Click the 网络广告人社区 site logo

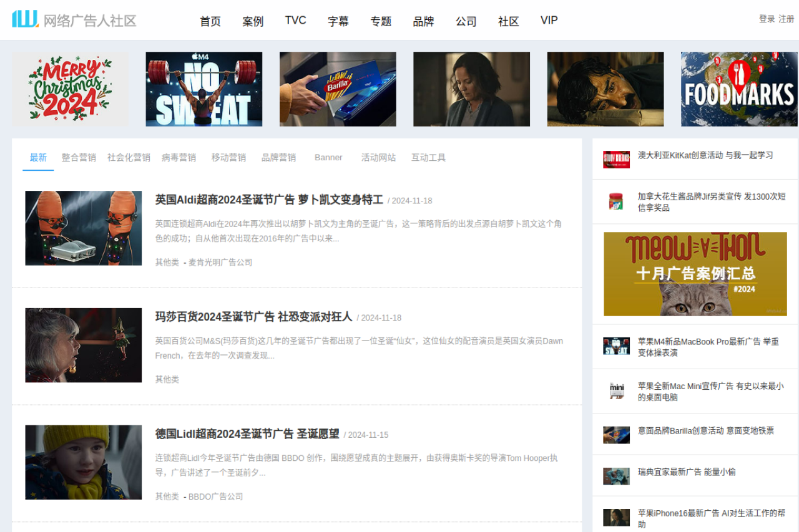[x=74, y=20]
